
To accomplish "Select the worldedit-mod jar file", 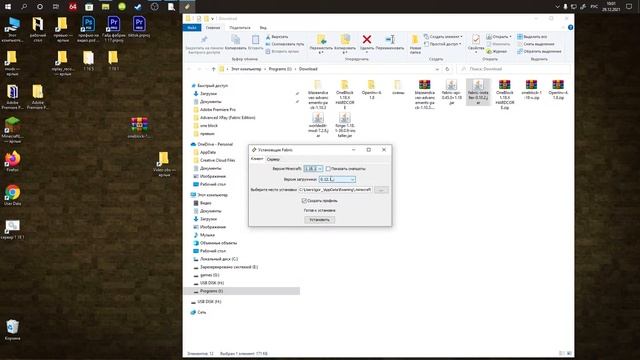I will [318, 125].
